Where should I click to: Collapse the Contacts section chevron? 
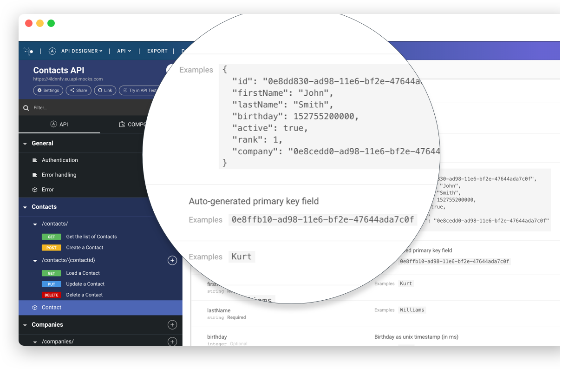(x=25, y=206)
